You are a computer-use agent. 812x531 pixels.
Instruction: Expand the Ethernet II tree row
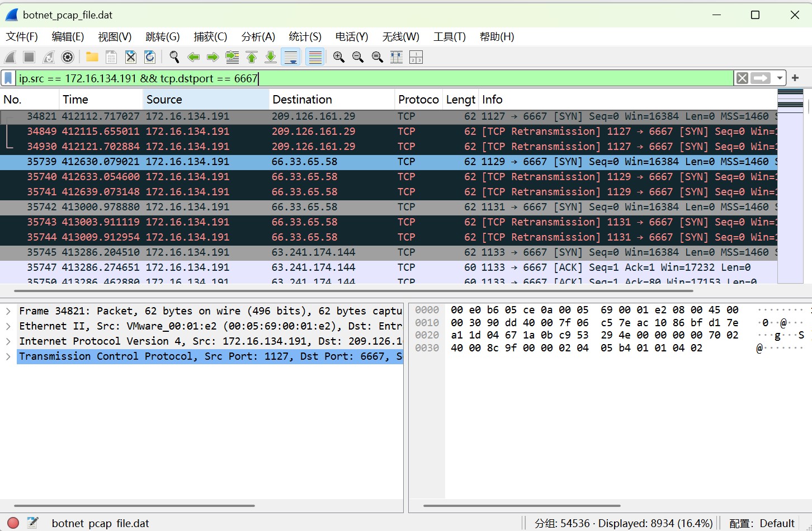[x=8, y=326]
